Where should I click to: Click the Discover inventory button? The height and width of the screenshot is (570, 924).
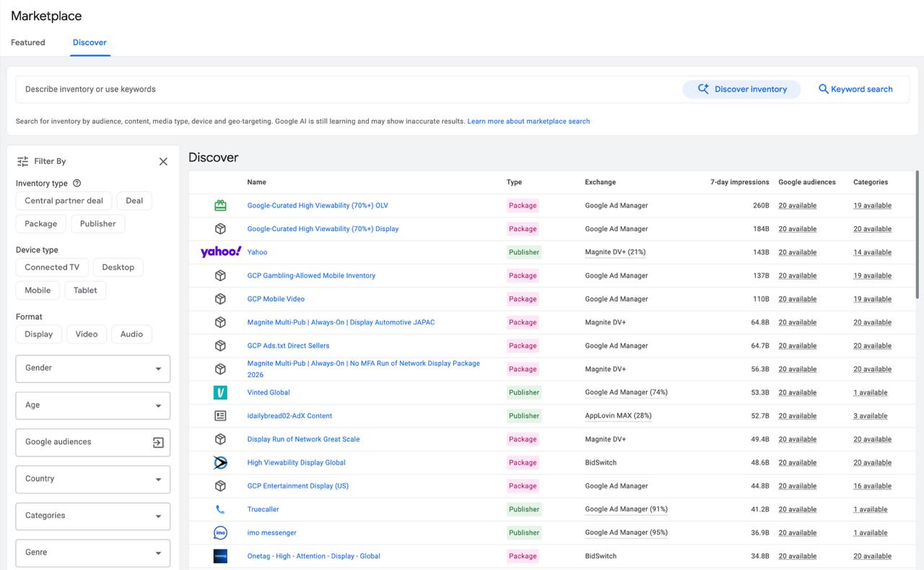pyautogui.click(x=742, y=90)
